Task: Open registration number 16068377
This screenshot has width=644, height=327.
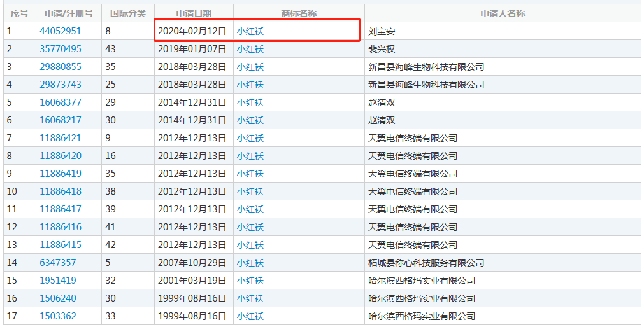Action: coord(61,102)
